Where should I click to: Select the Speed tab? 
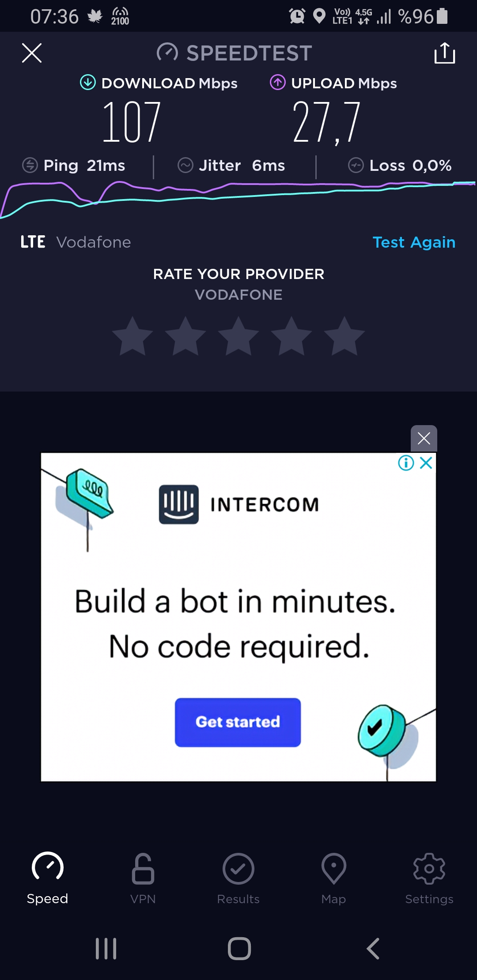48,878
